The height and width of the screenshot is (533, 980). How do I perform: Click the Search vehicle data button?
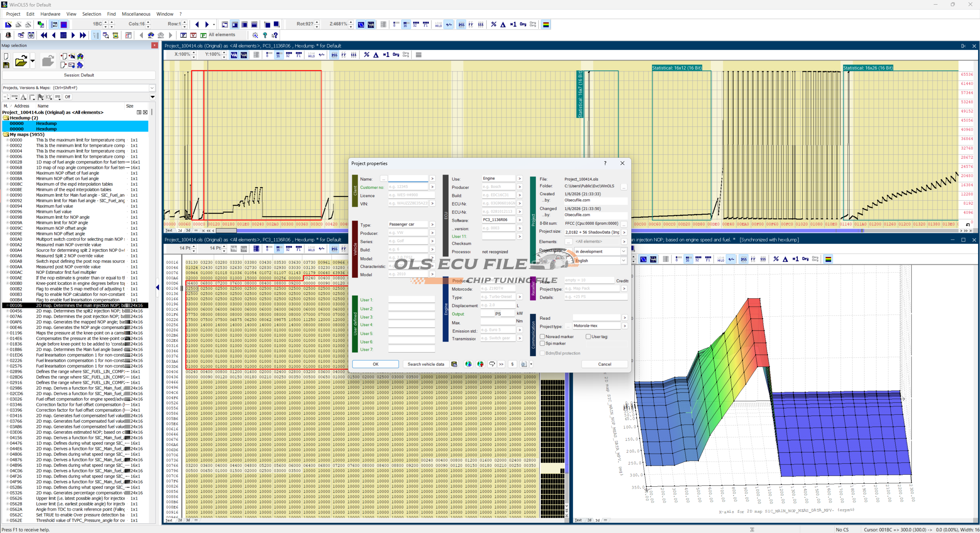tap(426, 364)
